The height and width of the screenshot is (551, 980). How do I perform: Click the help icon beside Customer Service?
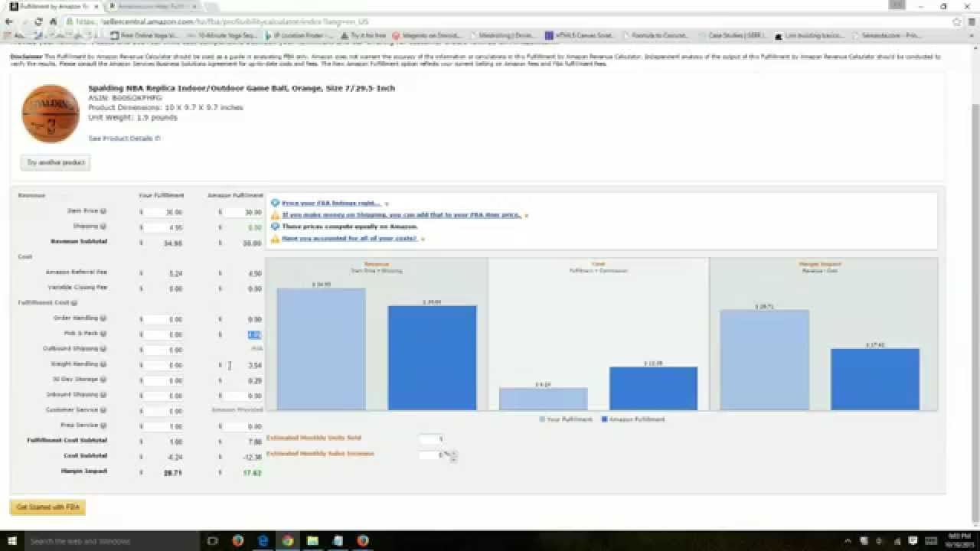click(104, 410)
